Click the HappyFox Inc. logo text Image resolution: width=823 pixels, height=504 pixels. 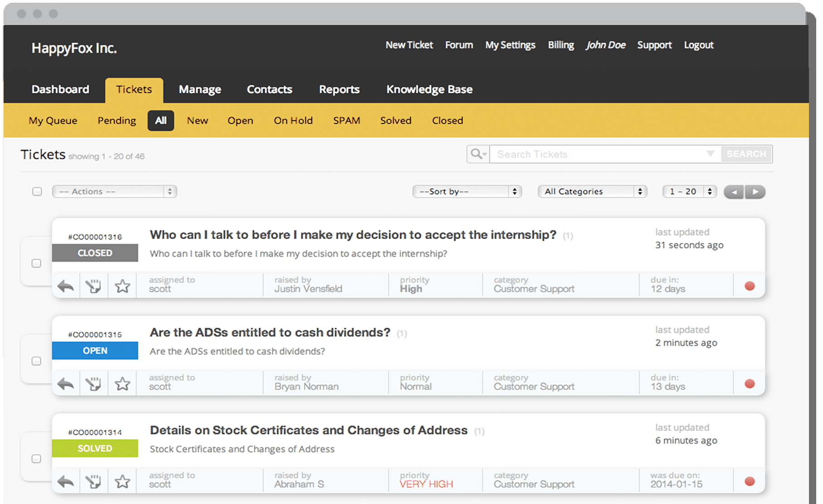74,48
